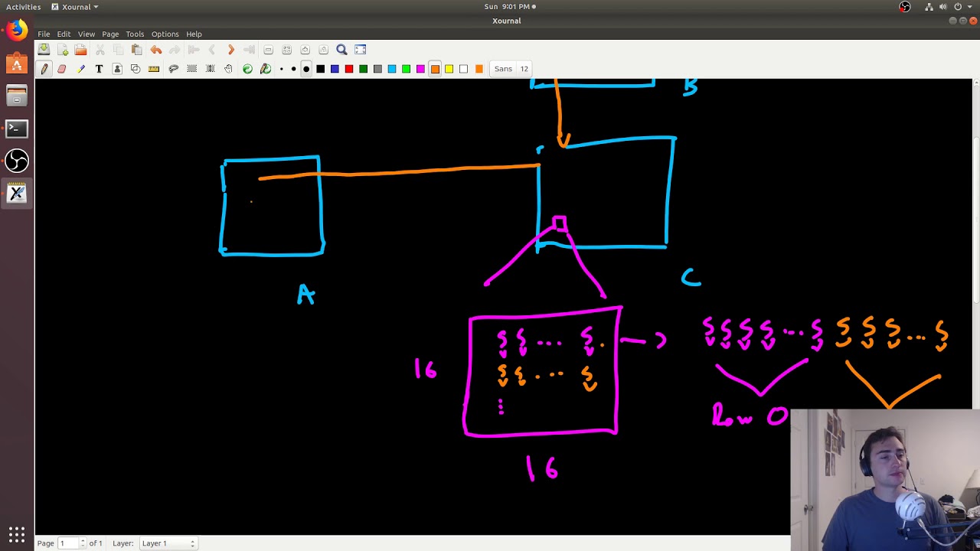The image size is (980, 551).
Task: Zoom in on the canvas
Action: (305, 50)
